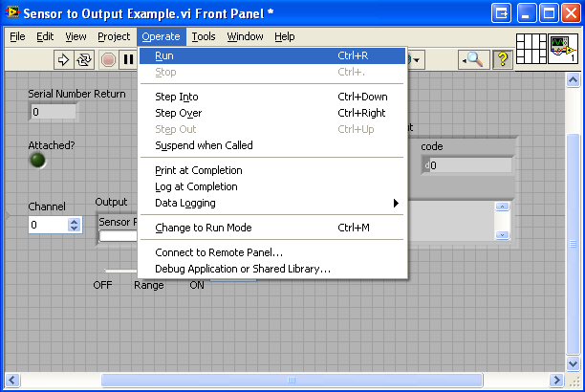Click the code label in error cluster

coord(432,146)
